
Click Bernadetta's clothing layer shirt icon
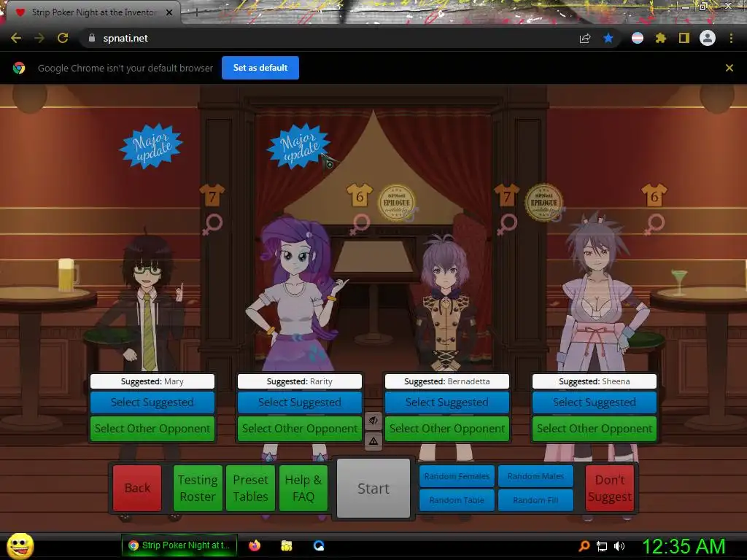[507, 195]
